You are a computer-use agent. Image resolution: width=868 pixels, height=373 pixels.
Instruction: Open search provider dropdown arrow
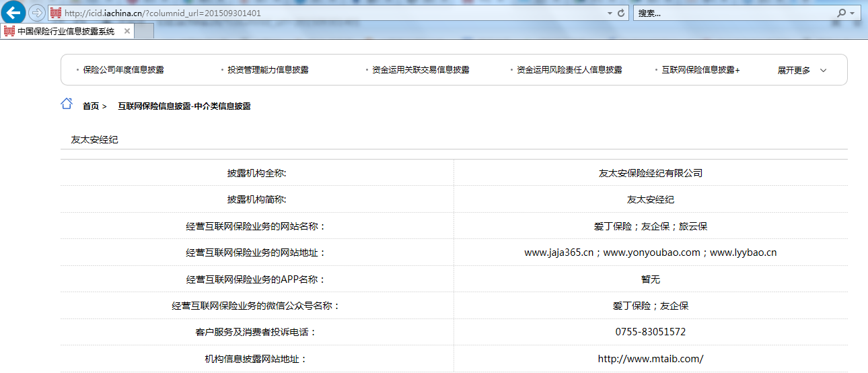pyautogui.click(x=852, y=13)
